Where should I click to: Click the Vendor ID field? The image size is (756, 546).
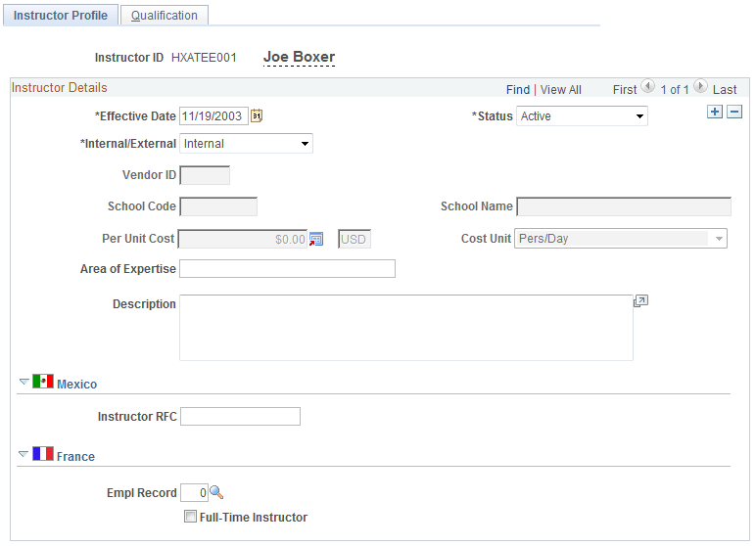(205, 175)
